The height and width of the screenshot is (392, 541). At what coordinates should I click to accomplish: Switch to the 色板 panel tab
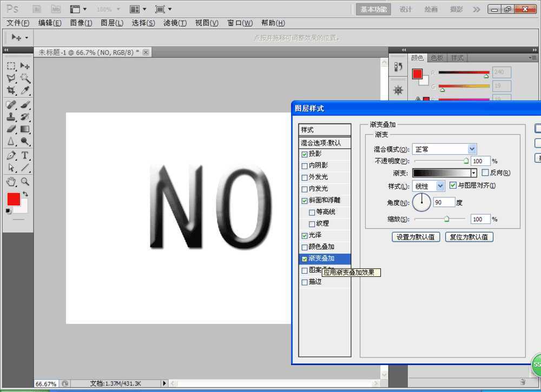[437, 57]
